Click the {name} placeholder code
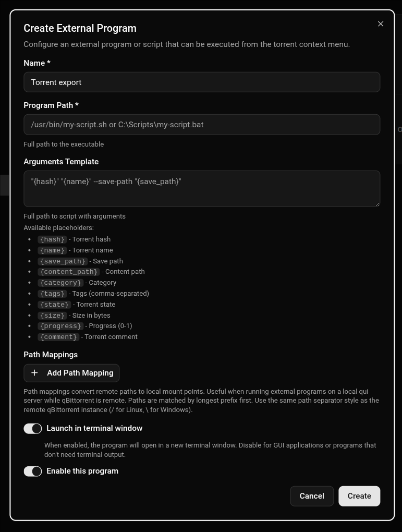402x532 pixels. pos(52,250)
